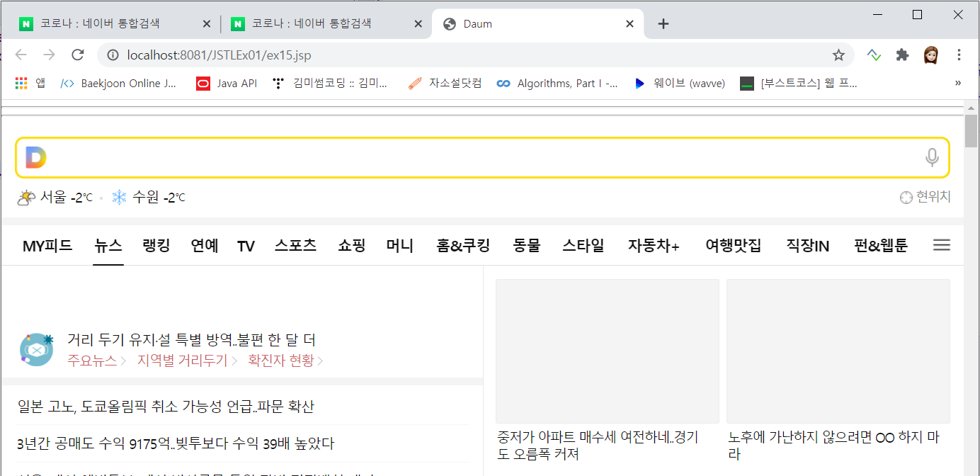The image size is (980, 476).
Task: Click the address bar URL localhost:8081
Action: click(x=219, y=55)
